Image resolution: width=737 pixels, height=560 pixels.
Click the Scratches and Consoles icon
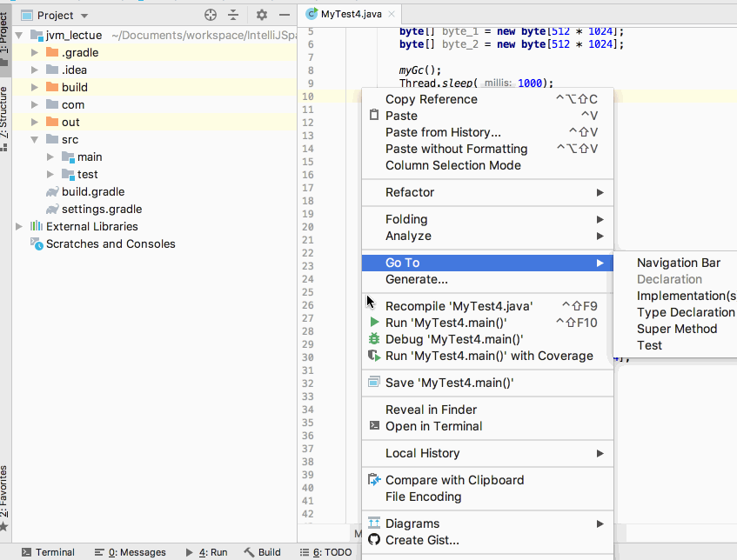coord(37,243)
